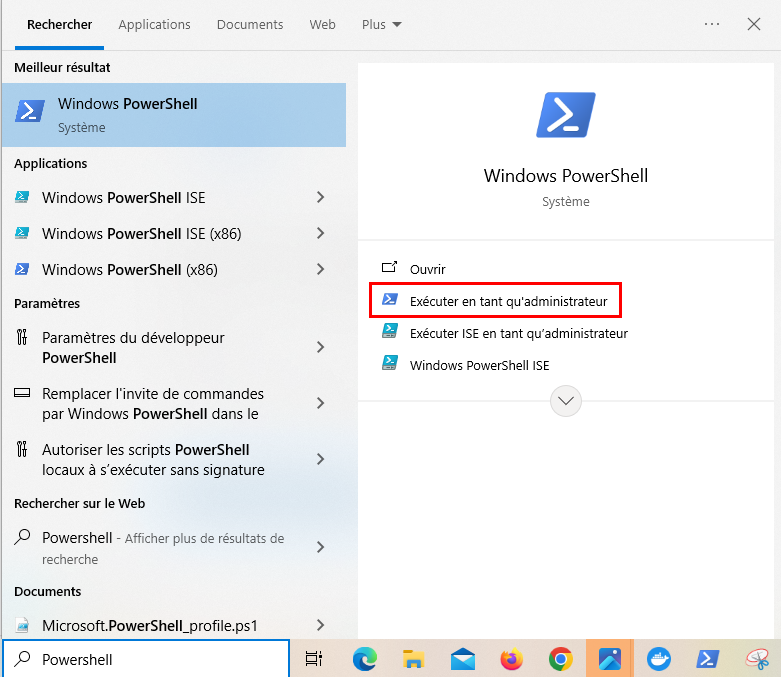Open Snipping tool from taskbar
Image resolution: width=781 pixels, height=677 pixels.
(757, 659)
